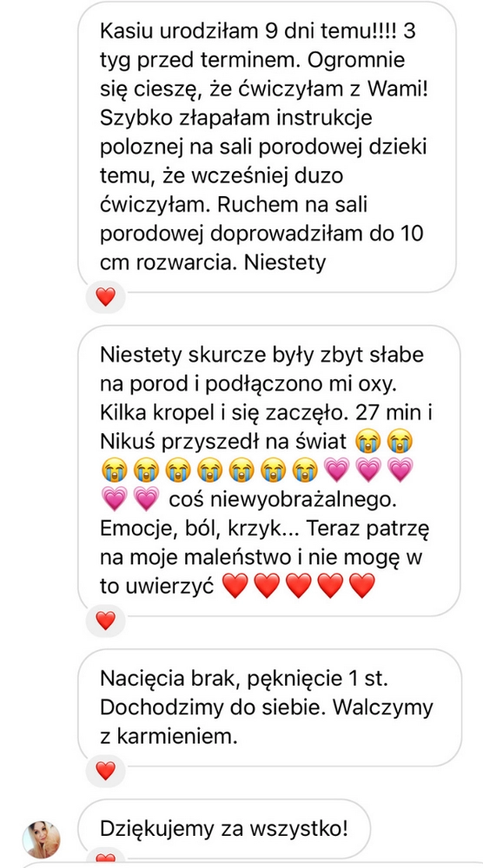Viewport: 483px width, 868px height.
Task: Click the name 'Nikuś' in the message
Action: (x=128, y=443)
